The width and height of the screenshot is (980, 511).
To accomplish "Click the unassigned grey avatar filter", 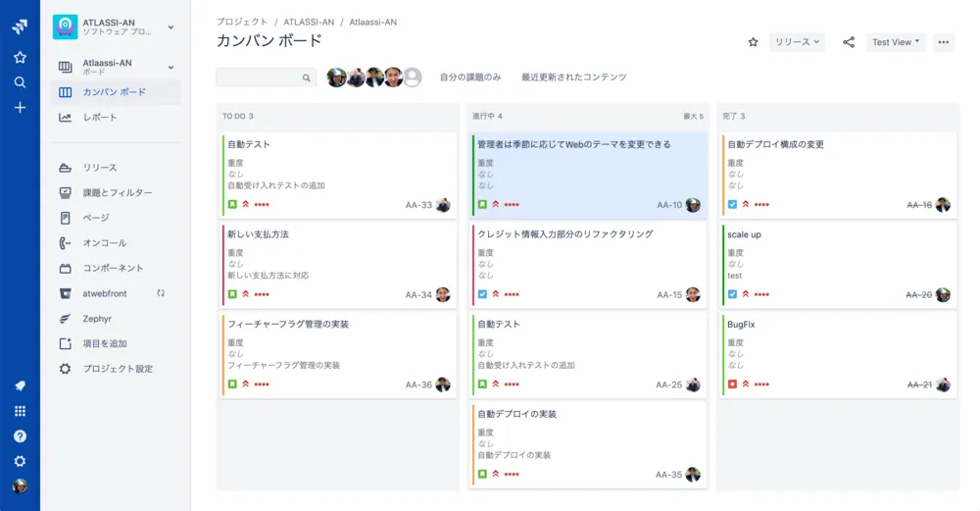I will pyautogui.click(x=413, y=77).
